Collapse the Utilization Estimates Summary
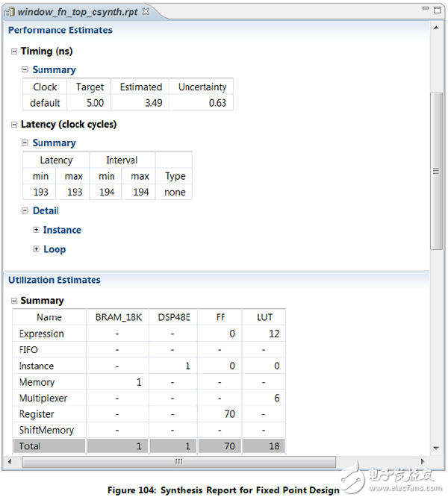 (x=14, y=301)
